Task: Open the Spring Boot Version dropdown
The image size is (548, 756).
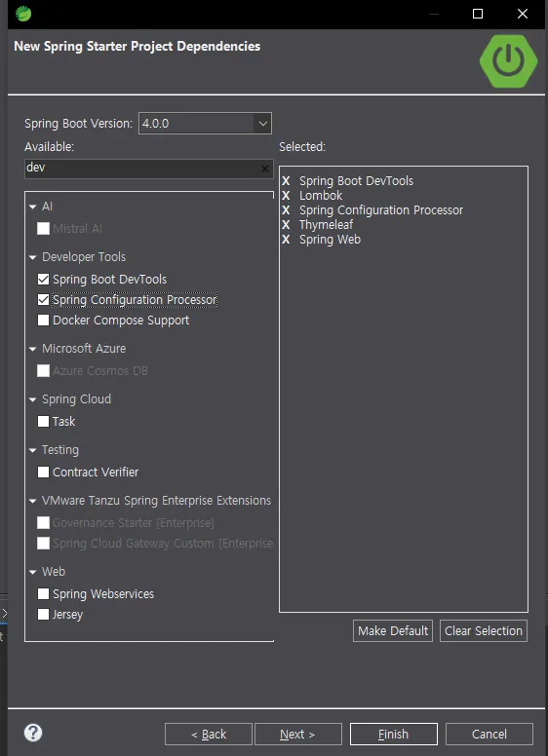Action: point(262,124)
